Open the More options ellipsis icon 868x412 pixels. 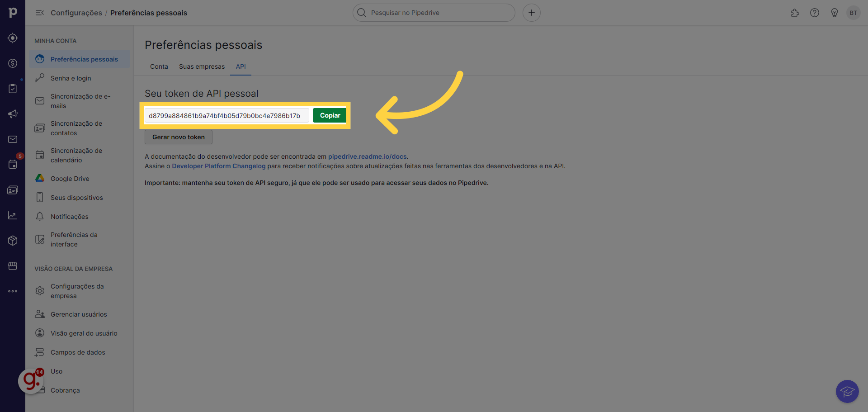pyautogui.click(x=13, y=291)
